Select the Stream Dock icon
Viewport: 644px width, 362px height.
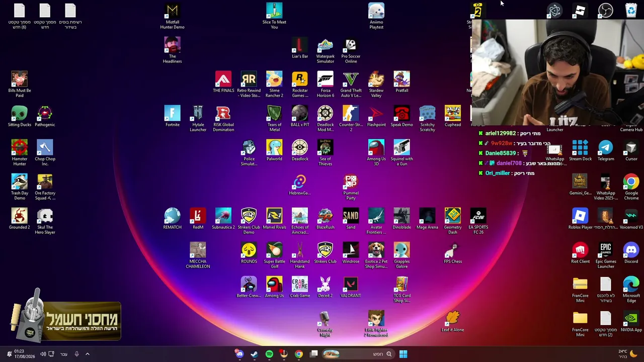pyautogui.click(x=580, y=151)
